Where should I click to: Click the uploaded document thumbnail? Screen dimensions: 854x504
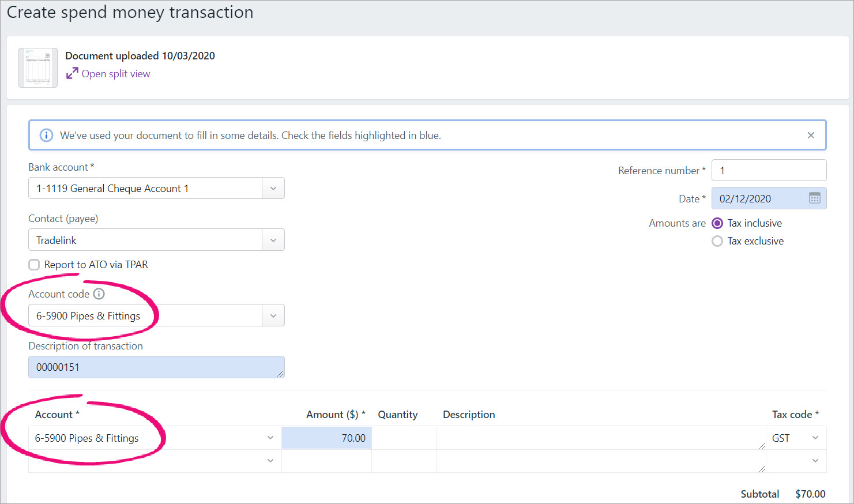click(37, 67)
